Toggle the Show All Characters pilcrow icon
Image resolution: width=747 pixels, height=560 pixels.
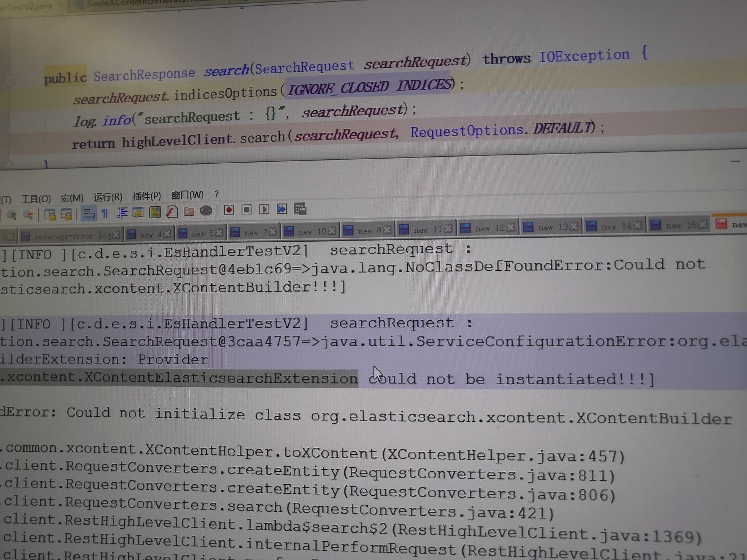tap(105, 213)
